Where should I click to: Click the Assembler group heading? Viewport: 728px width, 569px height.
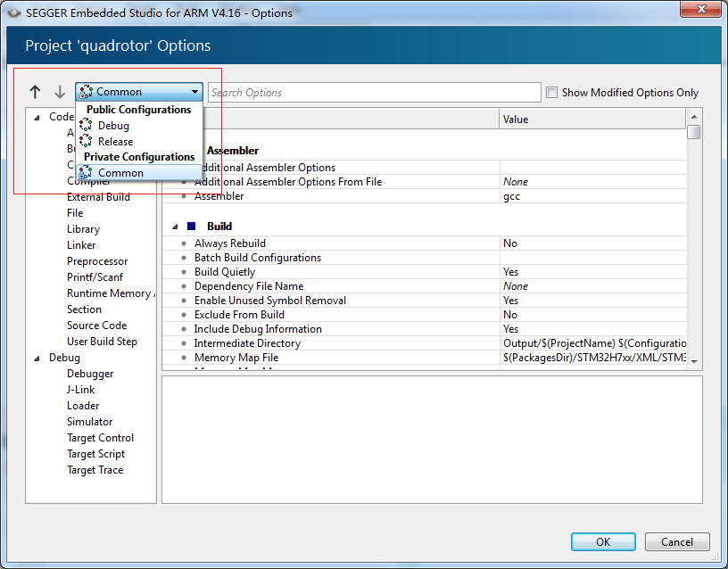pos(233,151)
